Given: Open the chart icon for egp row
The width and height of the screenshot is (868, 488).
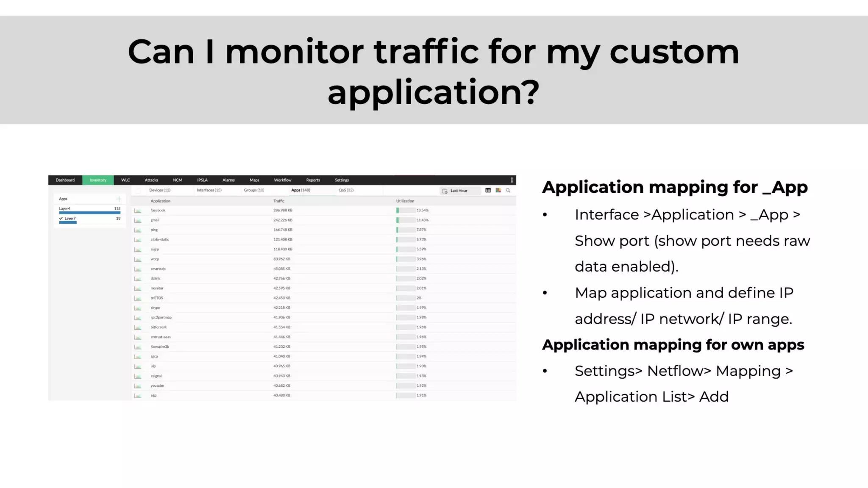Looking at the screenshot, I should tap(138, 396).
